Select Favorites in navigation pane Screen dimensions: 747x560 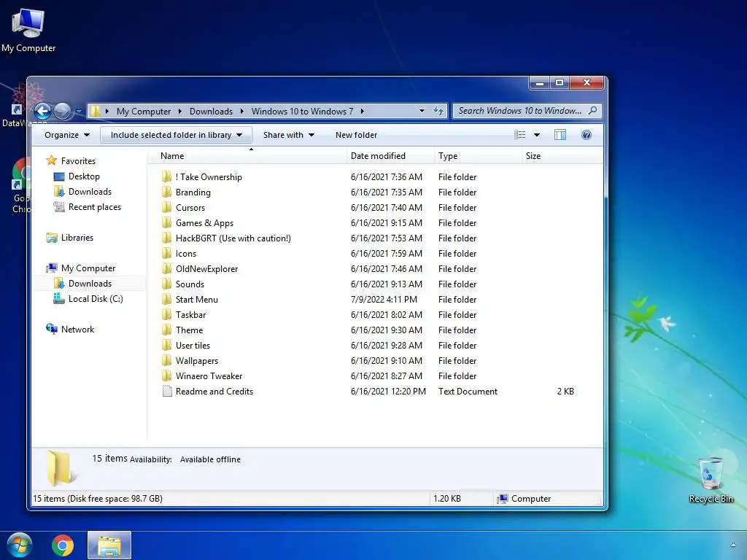[78, 160]
